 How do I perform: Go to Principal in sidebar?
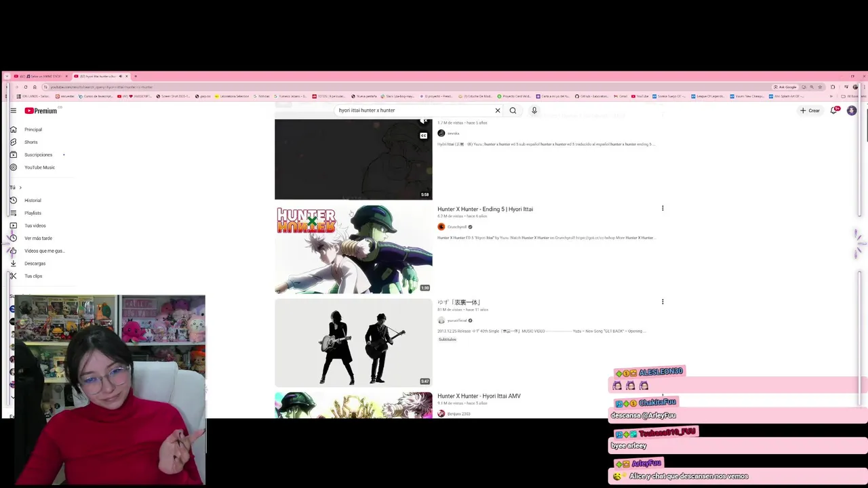point(33,129)
